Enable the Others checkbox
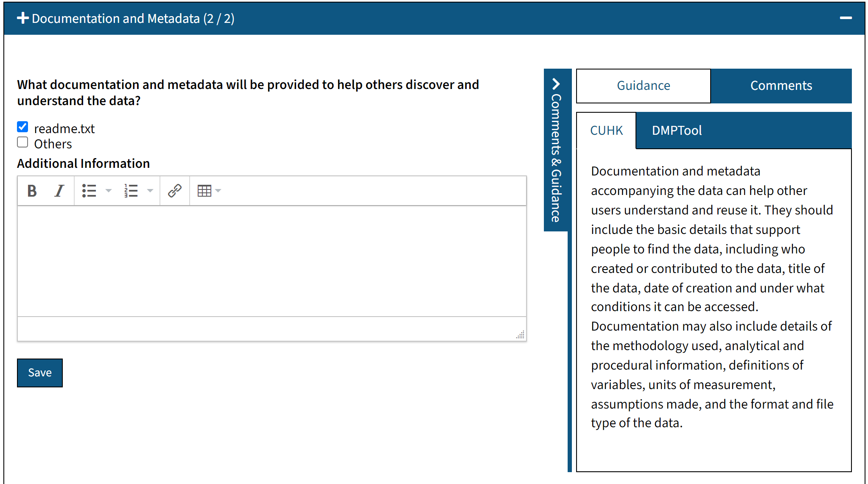 pos(22,142)
